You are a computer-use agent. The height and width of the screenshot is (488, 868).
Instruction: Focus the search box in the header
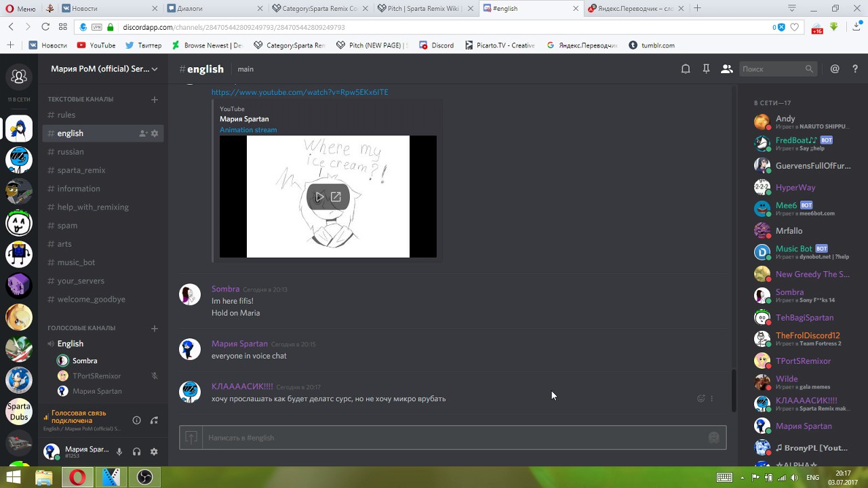point(778,69)
